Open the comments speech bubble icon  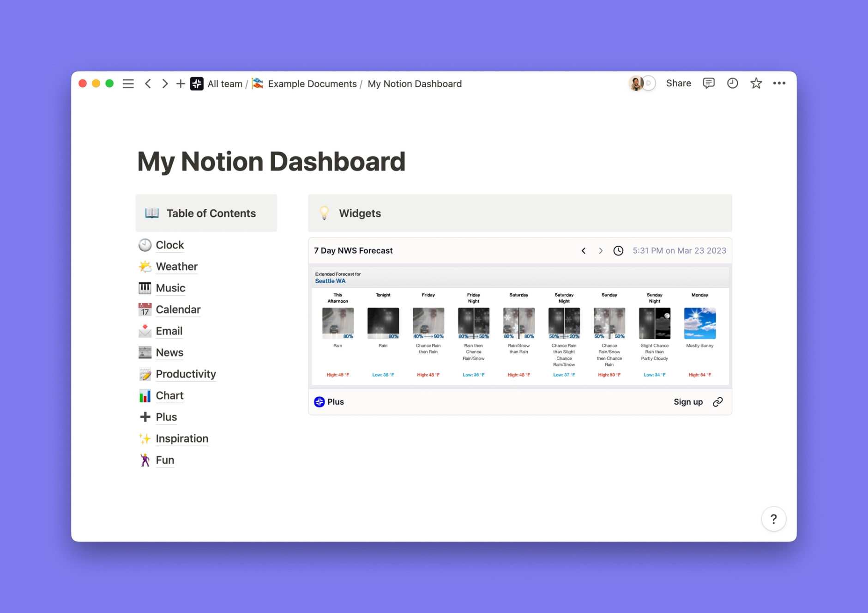709,83
